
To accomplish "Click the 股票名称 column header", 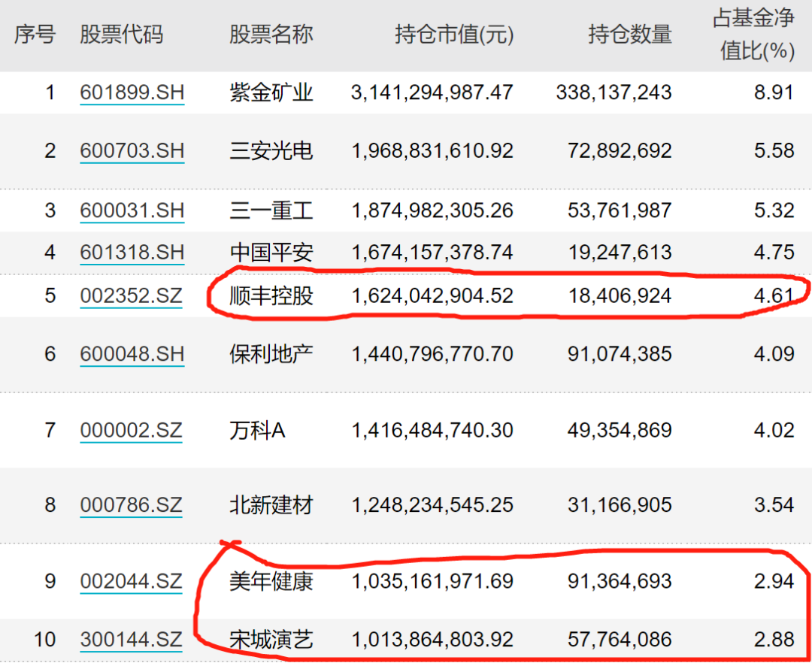I will click(271, 35).
